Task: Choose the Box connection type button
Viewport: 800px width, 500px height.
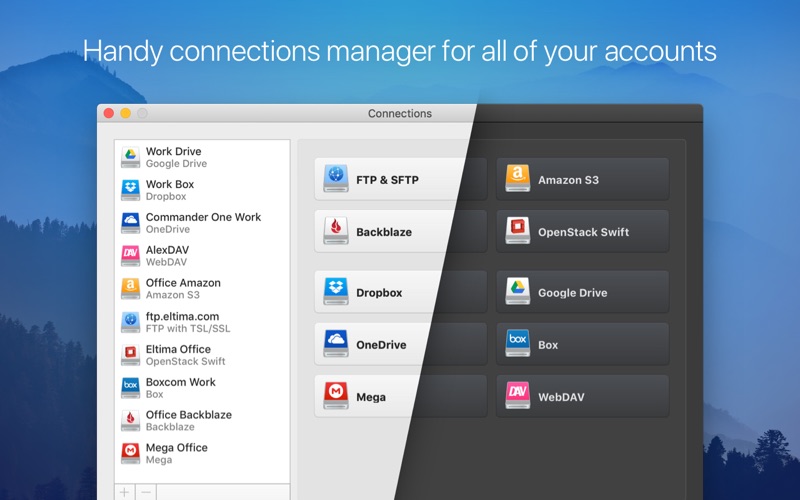Action: tap(582, 344)
